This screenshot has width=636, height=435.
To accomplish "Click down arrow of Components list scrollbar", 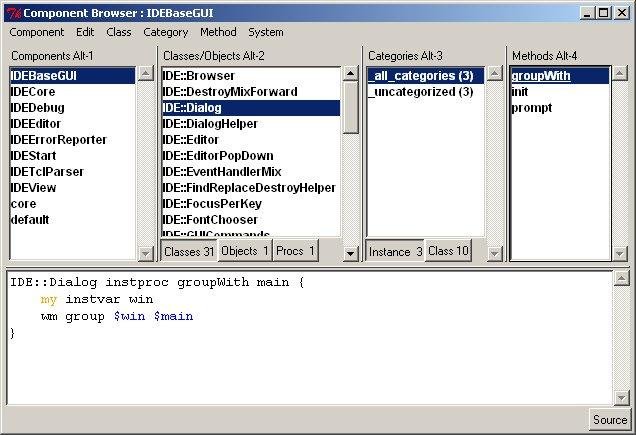I will click(145, 253).
